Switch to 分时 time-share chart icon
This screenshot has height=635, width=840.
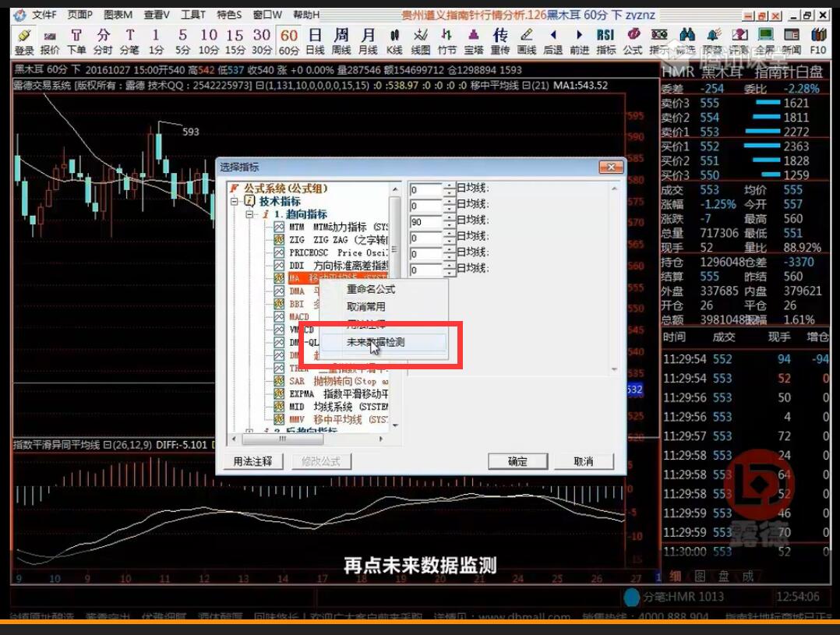pyautogui.click(x=103, y=41)
